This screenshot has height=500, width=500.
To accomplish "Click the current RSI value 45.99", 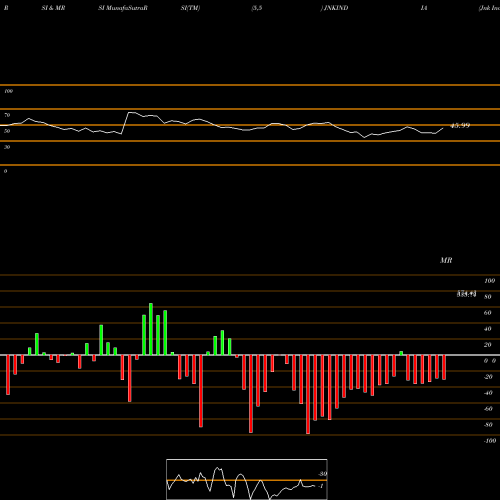I will click(460, 126).
